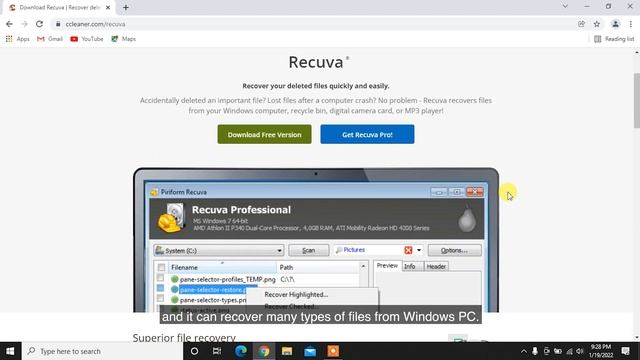Click the microphone tray icon
This screenshot has height=360, width=640.
535,351
